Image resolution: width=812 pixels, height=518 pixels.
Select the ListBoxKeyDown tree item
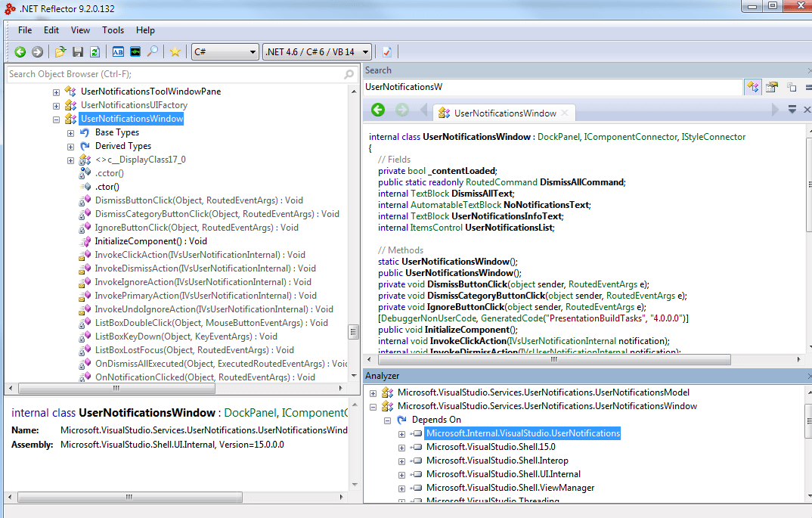pos(186,337)
